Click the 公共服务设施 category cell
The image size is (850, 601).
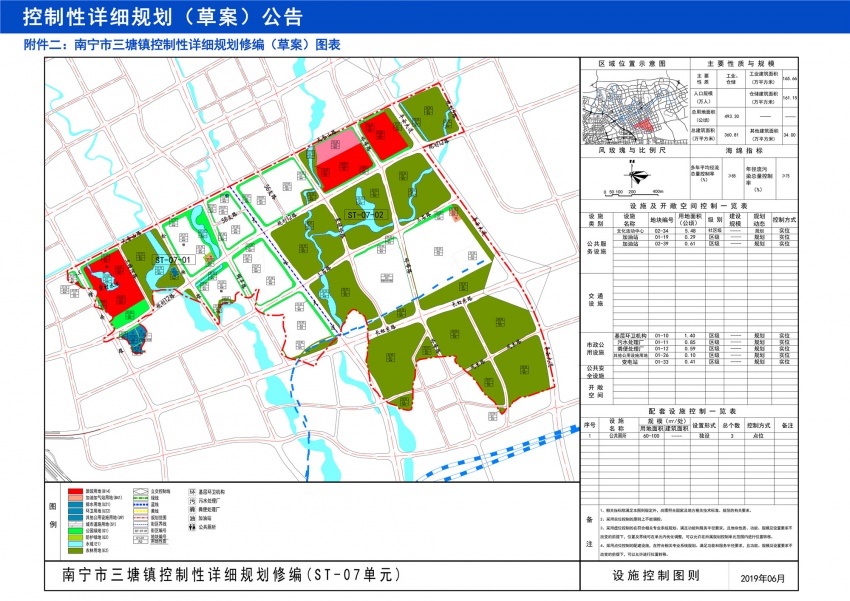[596, 248]
